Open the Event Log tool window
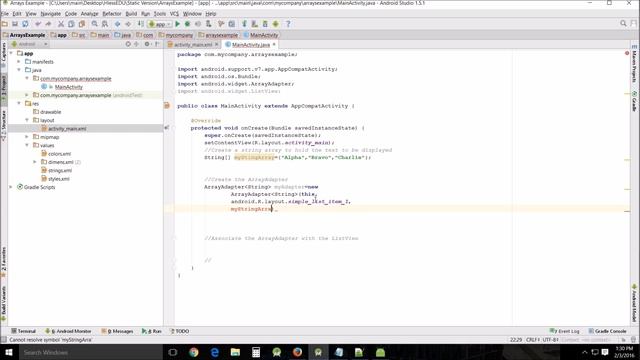Viewport: 640px width, 360px height. 565,331
